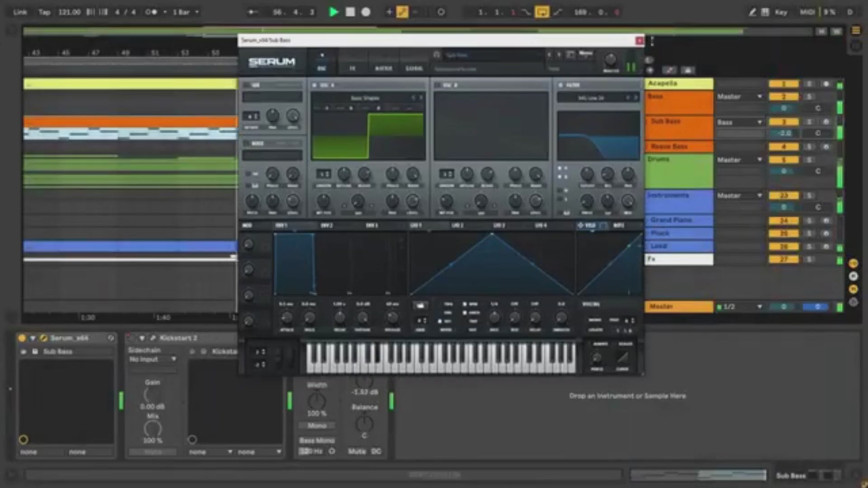Open the Sub Bass track's Bass output dropdown
The width and height of the screenshot is (868, 488).
click(740, 122)
